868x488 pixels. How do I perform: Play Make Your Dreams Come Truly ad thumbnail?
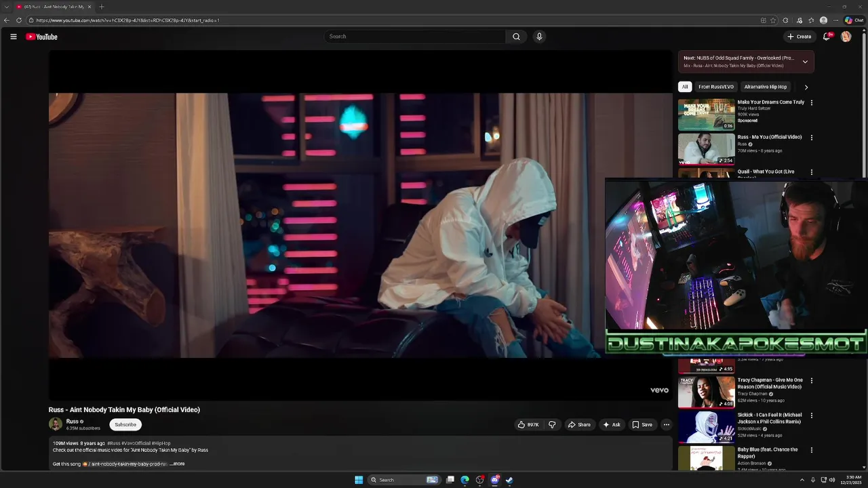click(707, 115)
